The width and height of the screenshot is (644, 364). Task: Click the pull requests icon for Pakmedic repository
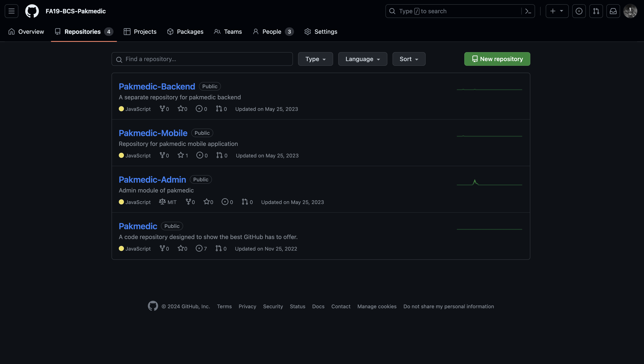(219, 248)
